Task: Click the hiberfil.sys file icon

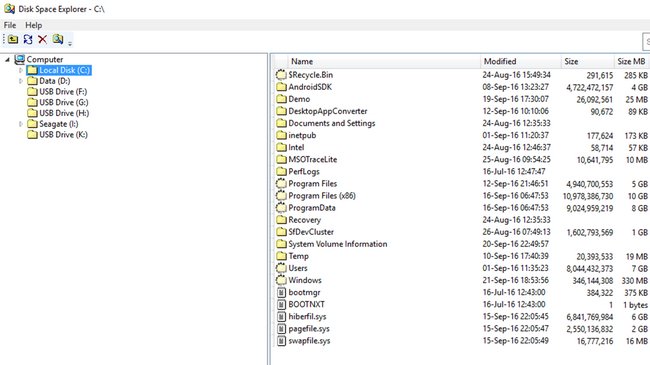Action: (281, 316)
